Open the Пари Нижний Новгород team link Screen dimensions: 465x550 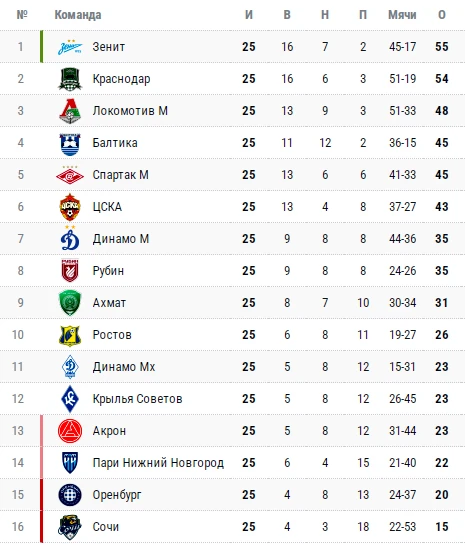click(x=158, y=463)
